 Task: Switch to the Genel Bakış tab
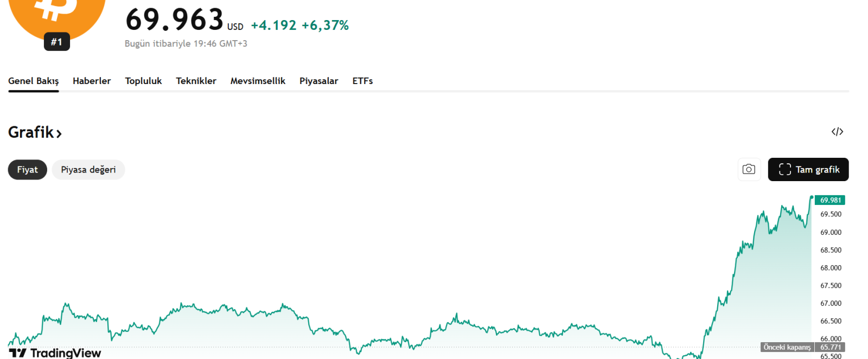[x=34, y=81]
